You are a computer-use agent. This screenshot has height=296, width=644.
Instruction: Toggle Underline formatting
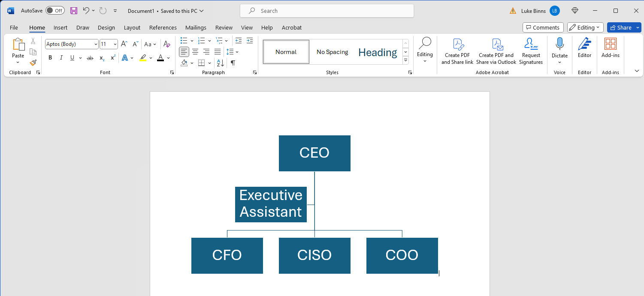72,58
